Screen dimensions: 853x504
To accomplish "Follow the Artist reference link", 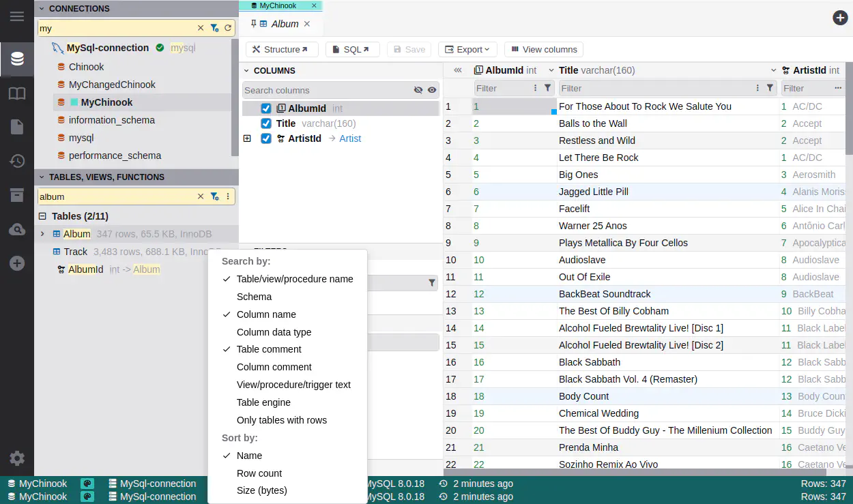I will pyautogui.click(x=350, y=138).
